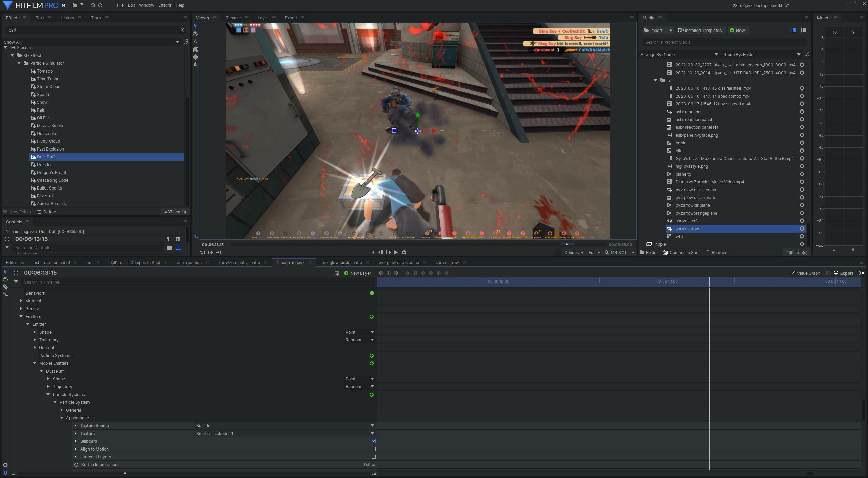
Task: Open timeline settings gear icon
Action: pos(5,465)
